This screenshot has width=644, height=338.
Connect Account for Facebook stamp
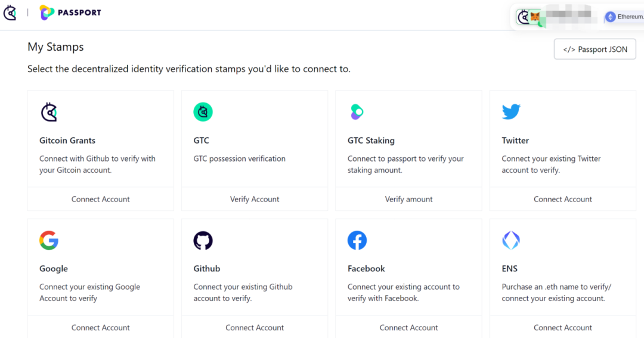point(409,327)
